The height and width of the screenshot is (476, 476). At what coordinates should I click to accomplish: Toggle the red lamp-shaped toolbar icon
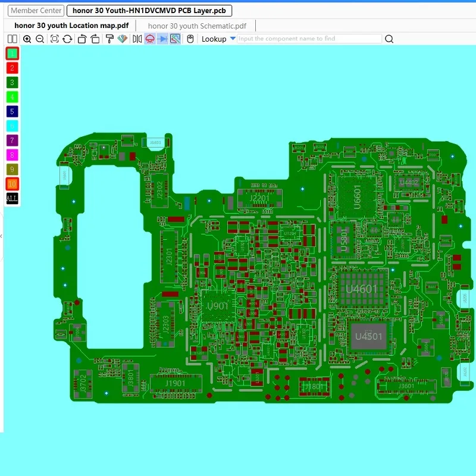click(150, 39)
